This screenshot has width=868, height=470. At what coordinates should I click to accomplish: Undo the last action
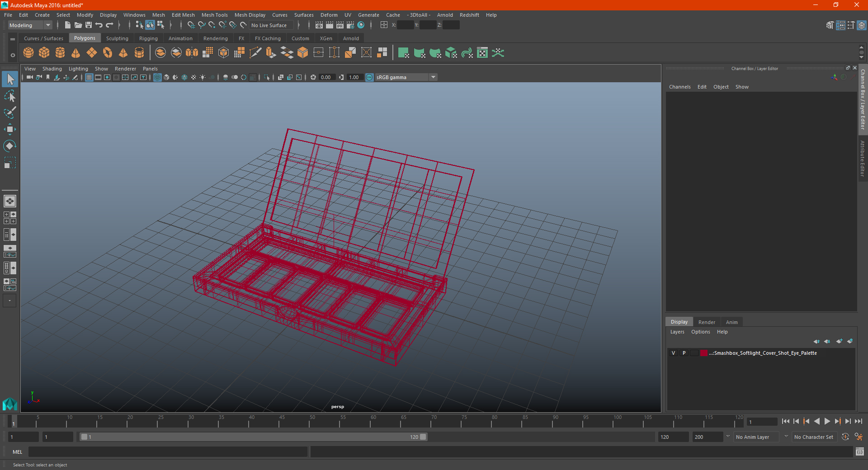point(99,25)
